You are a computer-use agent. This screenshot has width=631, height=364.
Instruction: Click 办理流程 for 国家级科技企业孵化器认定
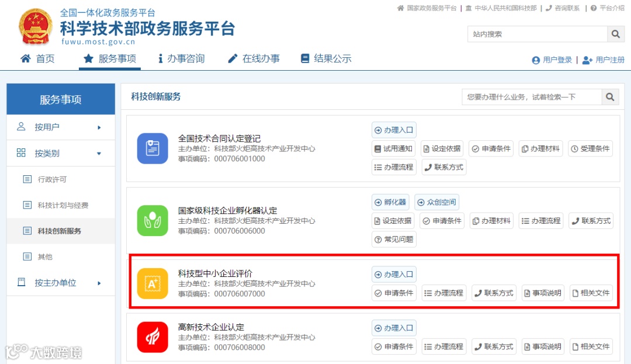coord(541,221)
